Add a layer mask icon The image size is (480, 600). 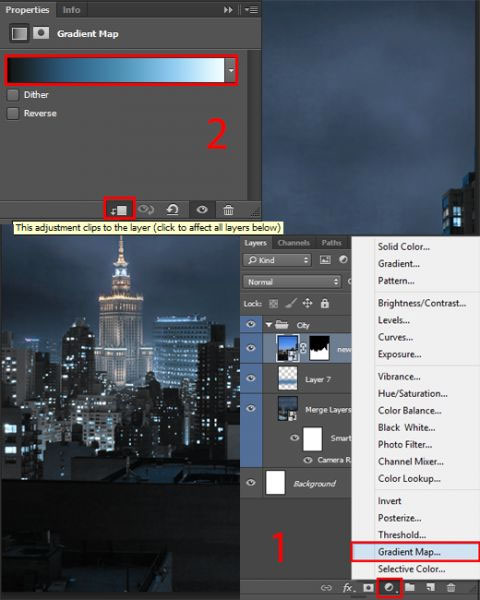tap(368, 587)
